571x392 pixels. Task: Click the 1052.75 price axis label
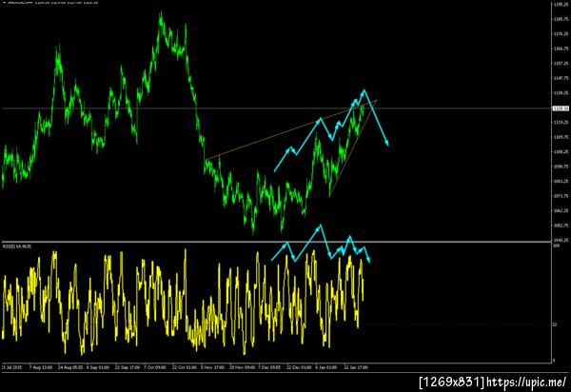[561, 225]
